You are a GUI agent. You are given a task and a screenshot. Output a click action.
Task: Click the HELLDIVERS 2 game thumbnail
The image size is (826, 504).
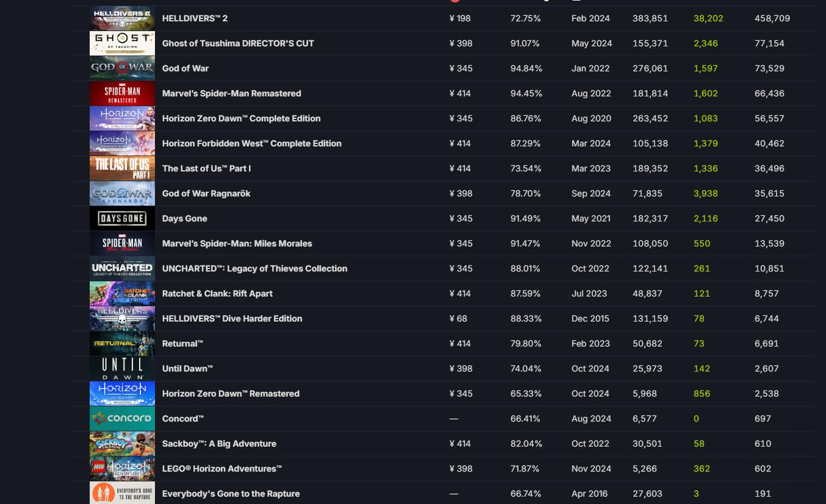coord(122,18)
